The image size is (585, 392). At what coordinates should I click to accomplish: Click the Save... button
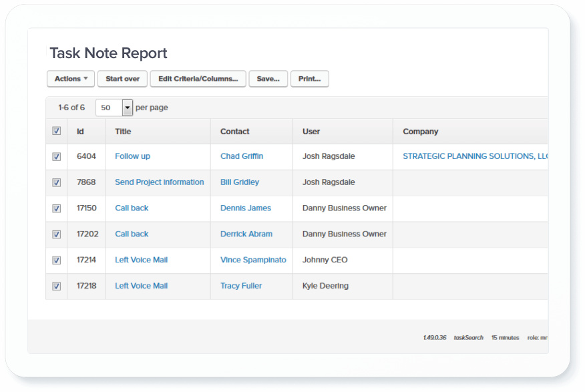pos(268,79)
